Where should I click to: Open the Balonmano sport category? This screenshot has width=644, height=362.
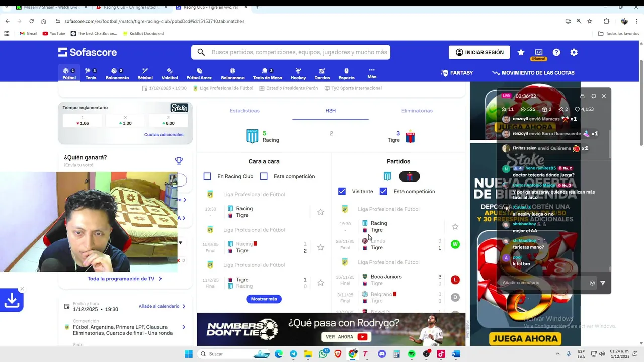(232, 74)
